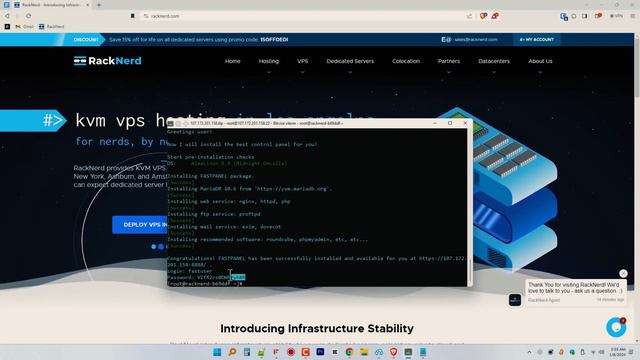The width and height of the screenshot is (640, 360).
Task: Open the browser hamburger menu
Action: (x=633, y=16)
